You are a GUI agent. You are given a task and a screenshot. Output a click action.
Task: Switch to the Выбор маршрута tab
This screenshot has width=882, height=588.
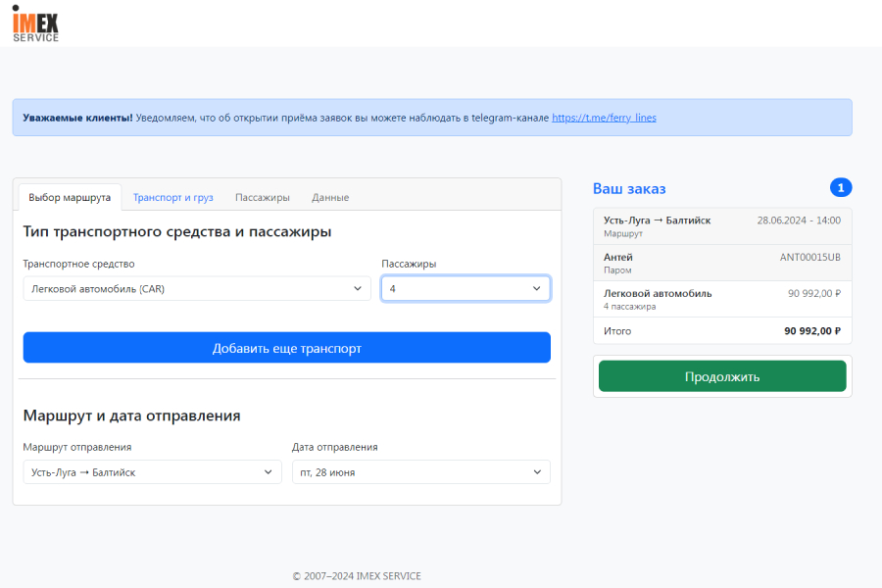click(x=70, y=197)
